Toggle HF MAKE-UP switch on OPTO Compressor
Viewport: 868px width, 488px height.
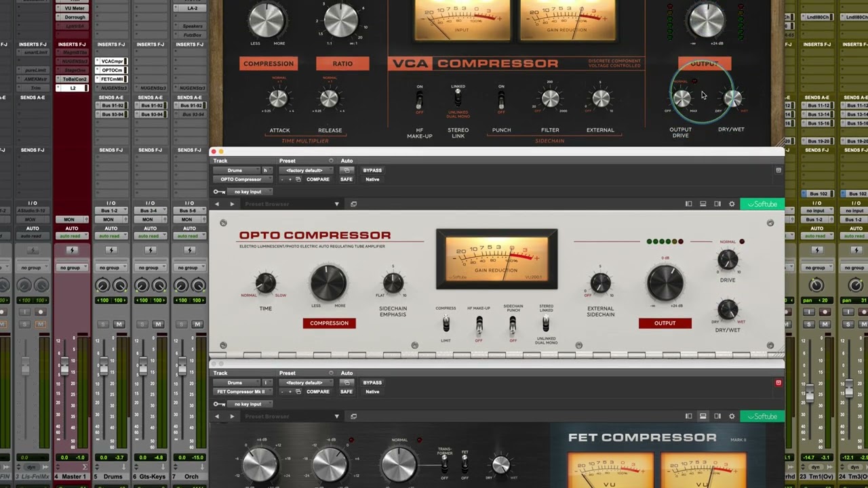click(x=479, y=324)
